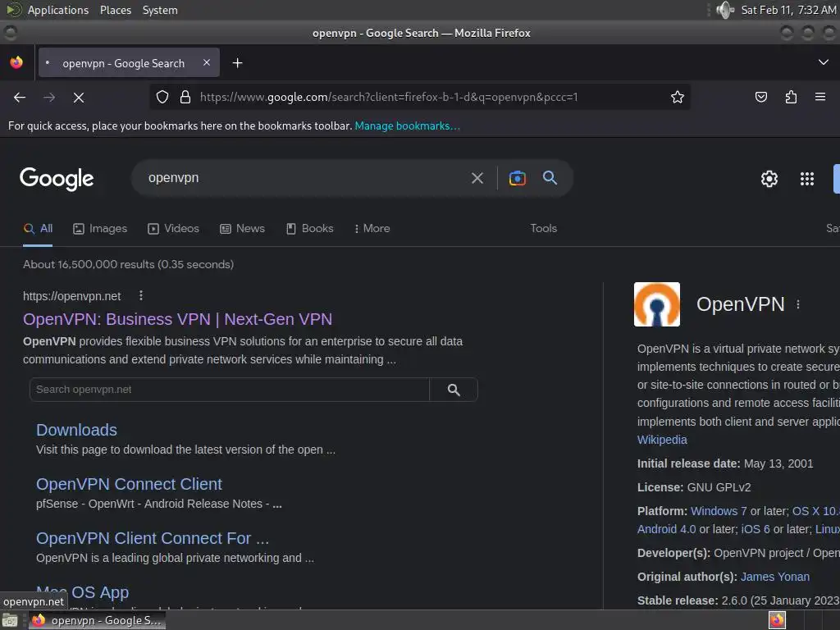Close the openvpn - Google Search tab
This screenshot has width=840, height=630.
tap(207, 62)
